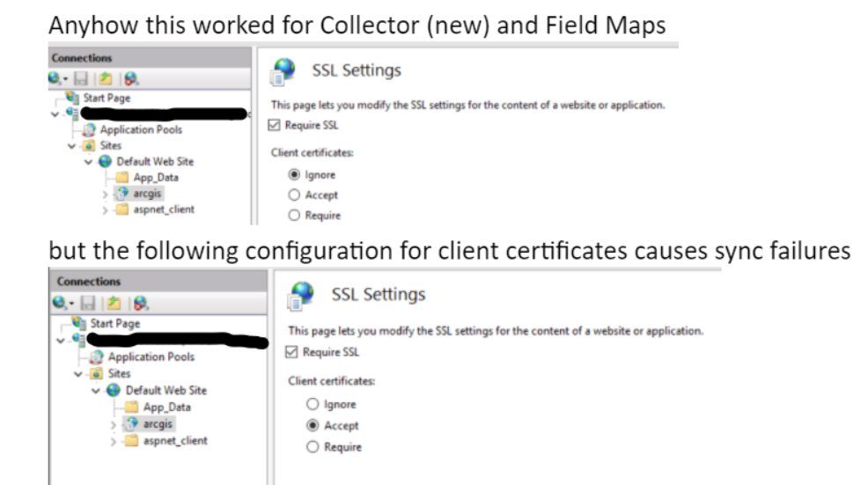Collapse the Sites node in upper tree
Image resolution: width=868 pixels, height=485 pixels.
[x=71, y=146]
